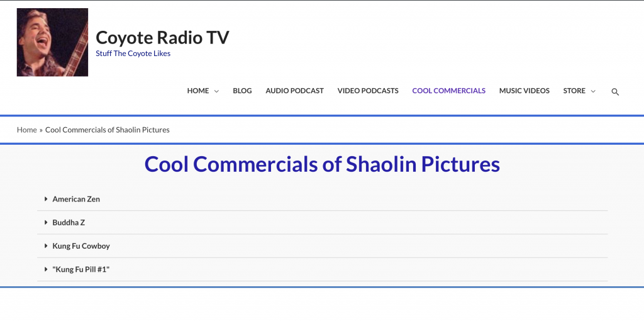644x321 pixels.
Task: Expand the STORE submenu chevron
Action: pos(593,91)
